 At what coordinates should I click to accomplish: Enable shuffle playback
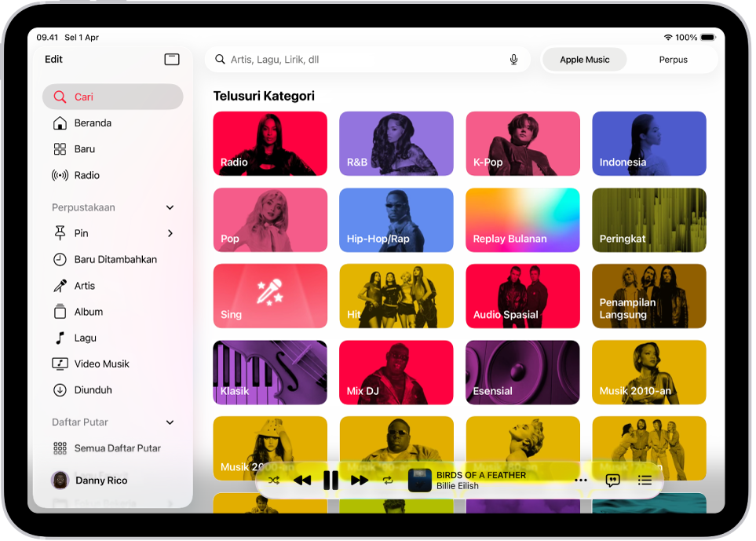pyautogui.click(x=274, y=480)
